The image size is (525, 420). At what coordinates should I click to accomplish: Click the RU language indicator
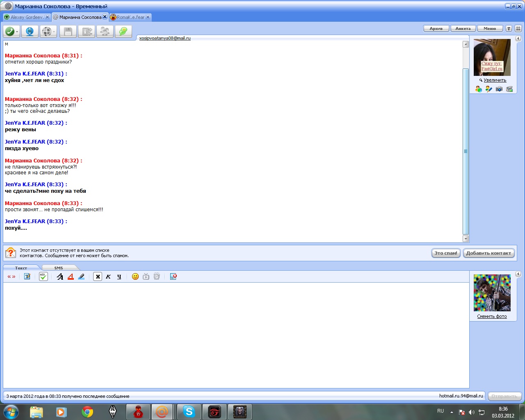441,411
